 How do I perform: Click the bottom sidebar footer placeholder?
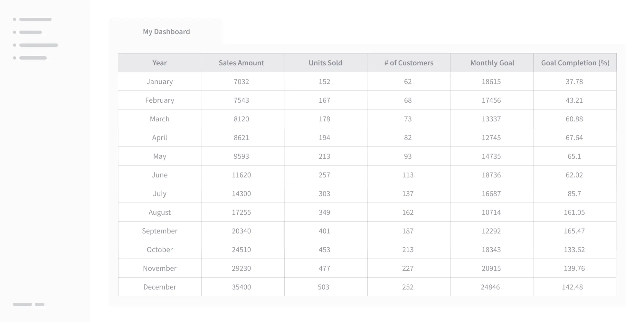pyautogui.click(x=28, y=304)
